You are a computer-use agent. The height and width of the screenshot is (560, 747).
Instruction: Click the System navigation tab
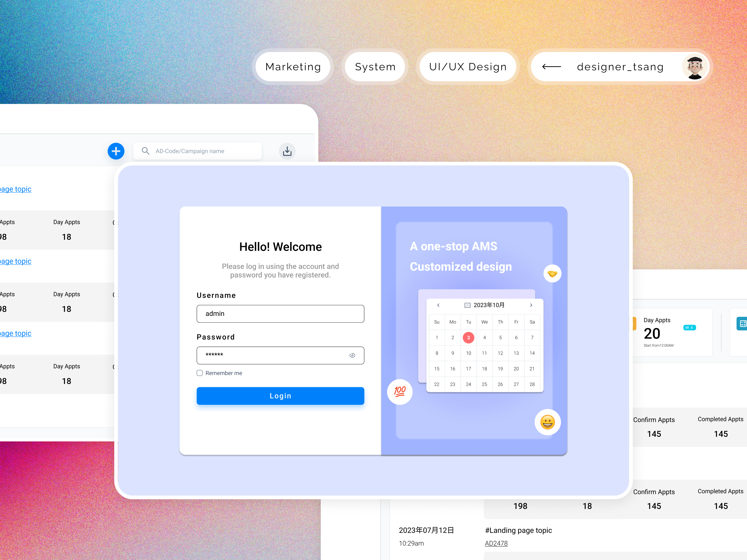click(375, 66)
